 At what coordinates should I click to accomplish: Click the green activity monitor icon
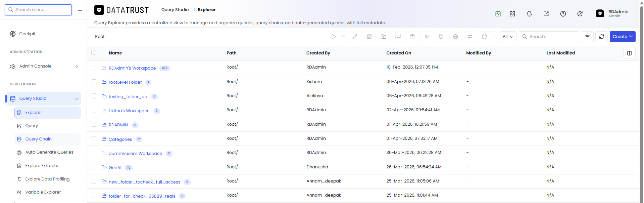click(x=498, y=14)
